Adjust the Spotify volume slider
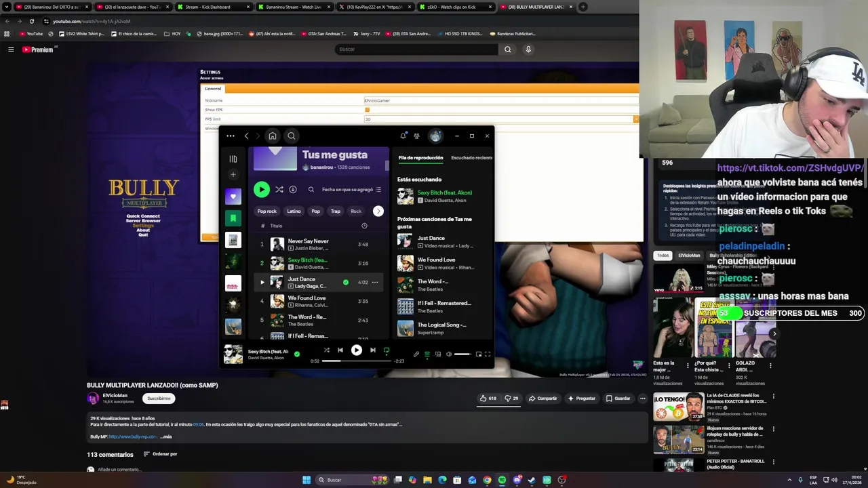Screen dimensions: 868x488 coord(462,354)
